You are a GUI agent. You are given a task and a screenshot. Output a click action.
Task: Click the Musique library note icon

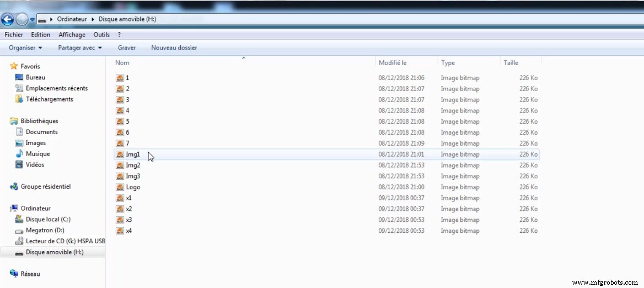tap(19, 154)
